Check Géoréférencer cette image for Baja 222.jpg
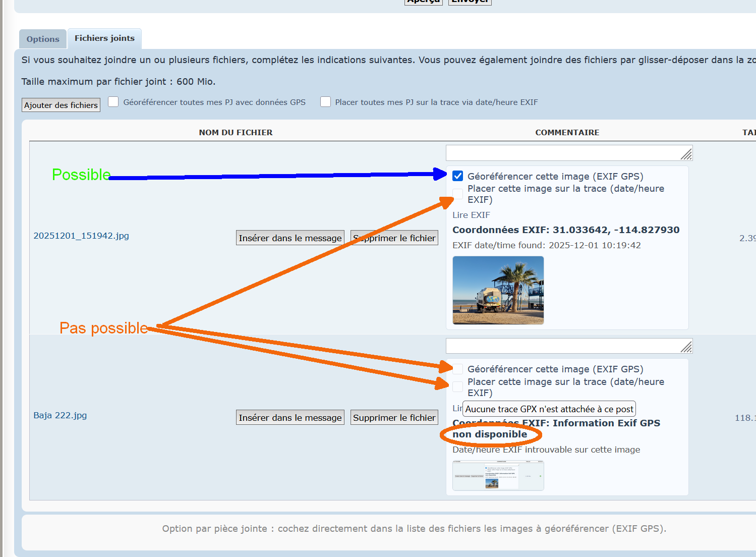 coord(458,369)
